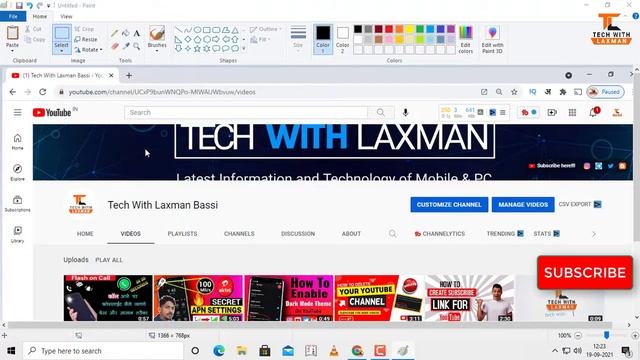Select the Color 1 box

click(x=323, y=39)
